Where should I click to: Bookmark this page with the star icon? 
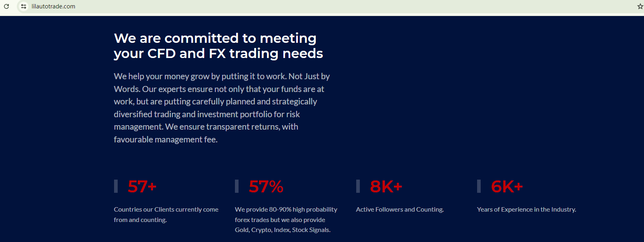640,6
